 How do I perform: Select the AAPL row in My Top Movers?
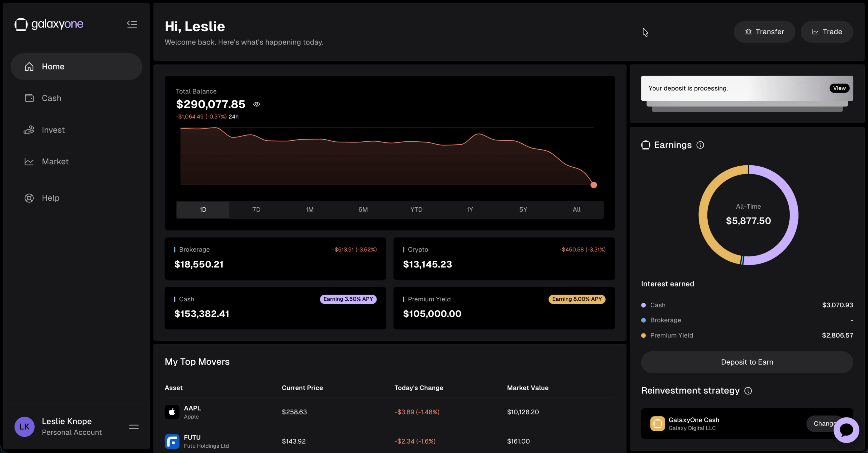tap(371, 411)
